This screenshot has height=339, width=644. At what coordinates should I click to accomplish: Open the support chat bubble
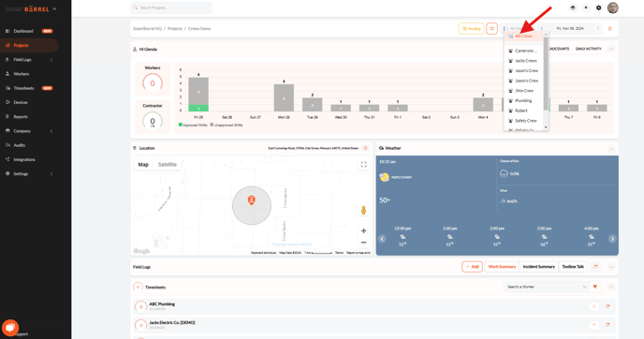[10, 328]
